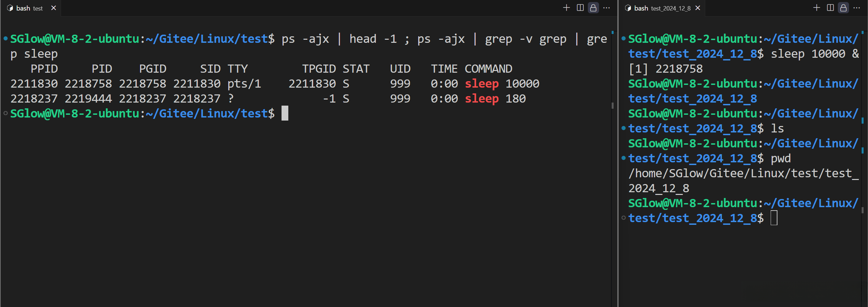Click the hollow marker at the left terminal's current prompt

[5, 113]
